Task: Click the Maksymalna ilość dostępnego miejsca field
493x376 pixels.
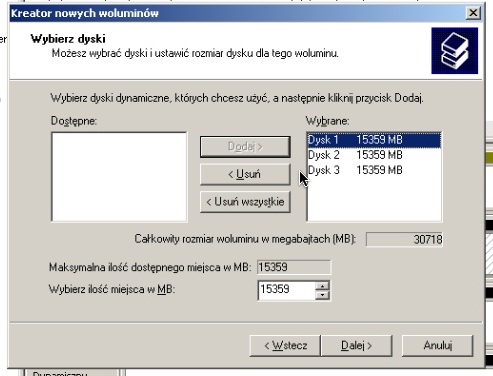Action: click(x=294, y=267)
